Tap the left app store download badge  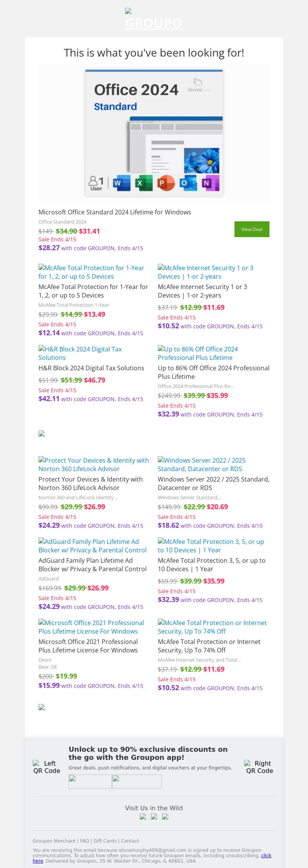(x=90, y=781)
